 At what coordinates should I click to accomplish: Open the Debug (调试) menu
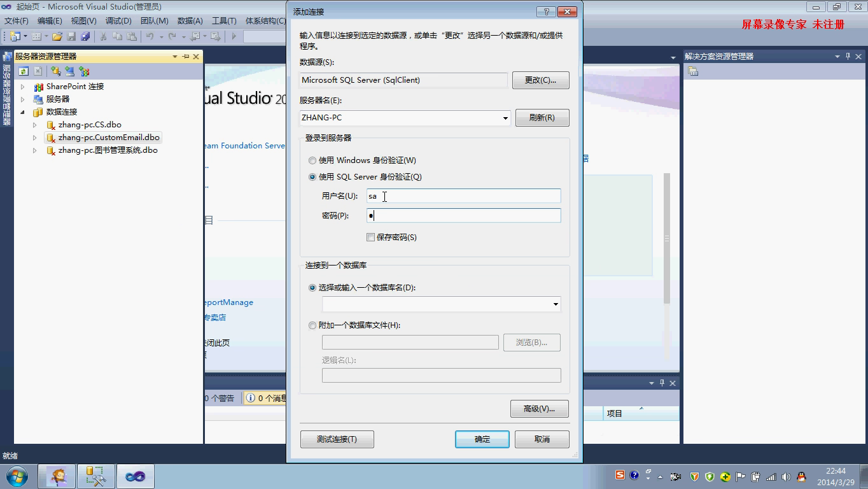[x=118, y=21]
